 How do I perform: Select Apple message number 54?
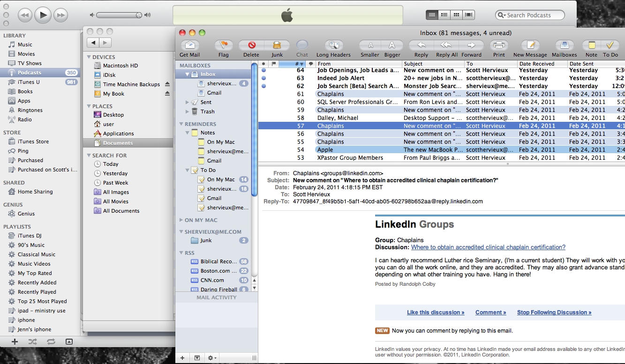(x=441, y=150)
